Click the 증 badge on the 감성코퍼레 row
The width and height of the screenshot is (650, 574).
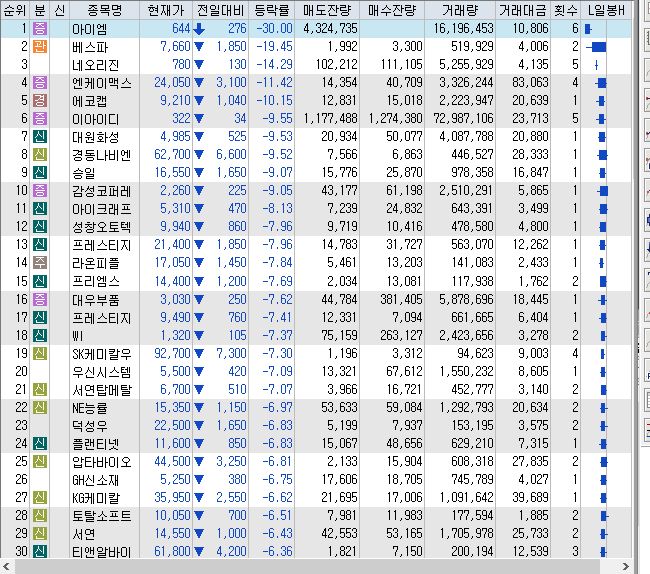(40, 191)
